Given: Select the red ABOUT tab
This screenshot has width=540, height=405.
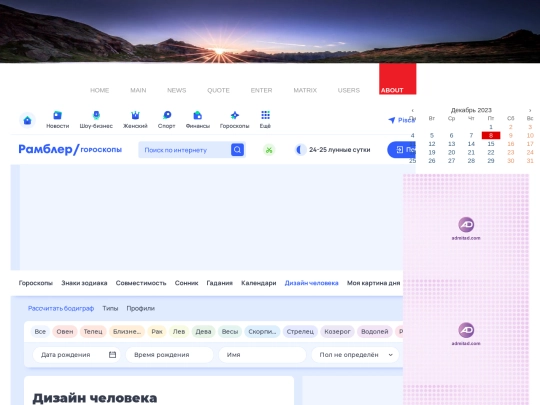Looking at the screenshot, I should pyautogui.click(x=397, y=79).
